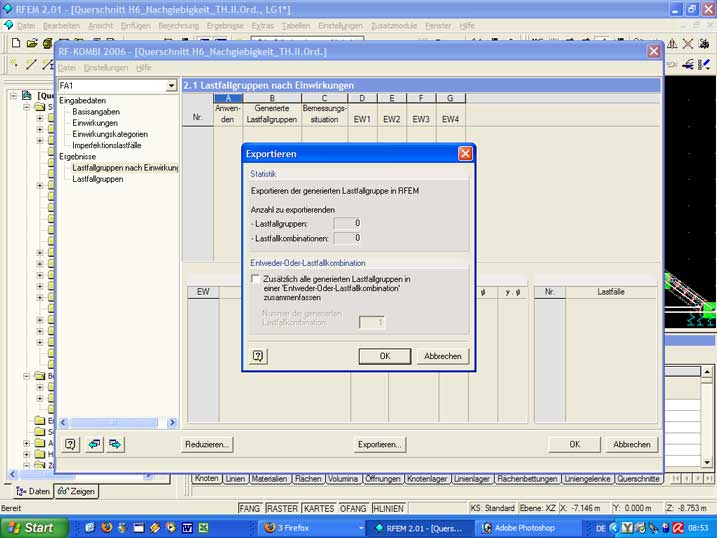The image size is (717, 538).
Task: Enable 'Zusätzlich alle generierten Lastfallgruppen' checkbox
Action: coord(255,278)
